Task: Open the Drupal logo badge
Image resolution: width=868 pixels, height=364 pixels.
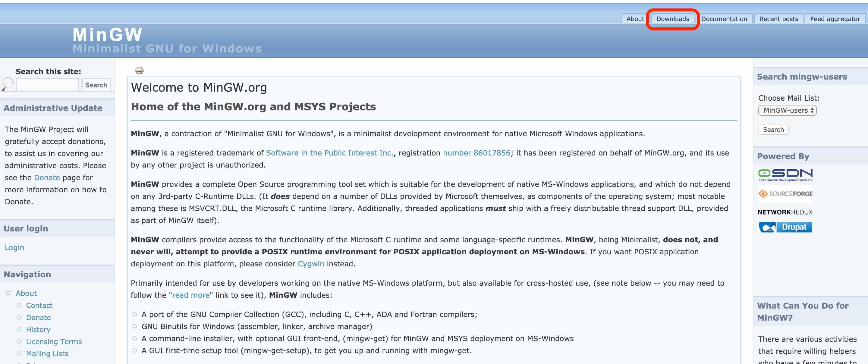Action: (x=785, y=227)
